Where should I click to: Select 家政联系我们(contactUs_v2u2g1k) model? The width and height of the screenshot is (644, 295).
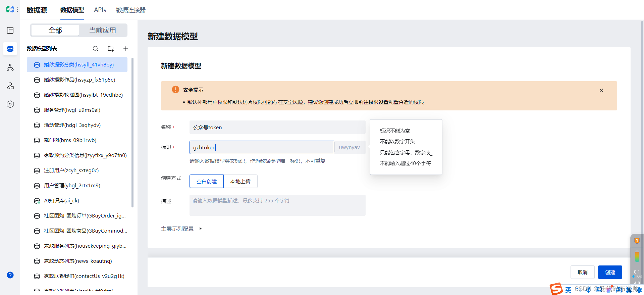pyautogui.click(x=77, y=276)
